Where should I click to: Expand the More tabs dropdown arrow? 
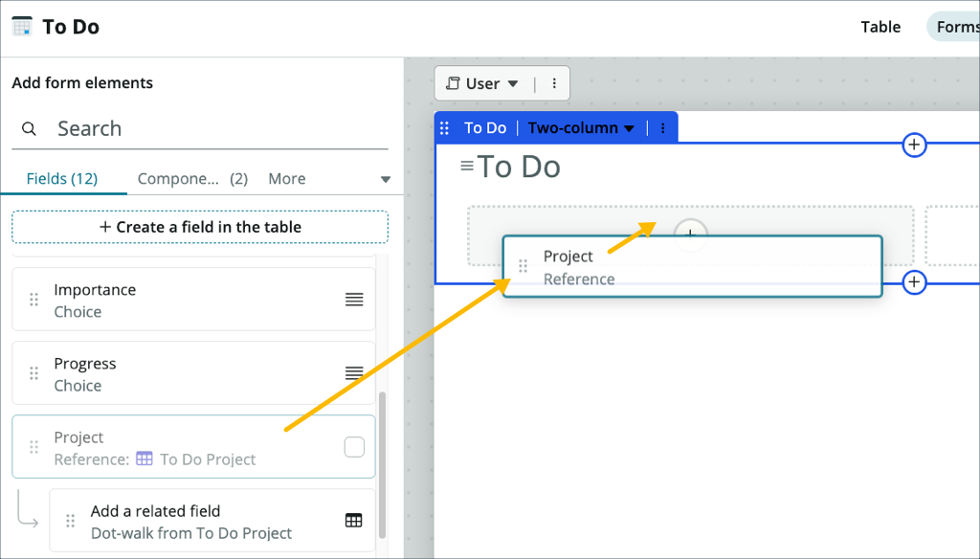[x=386, y=179]
